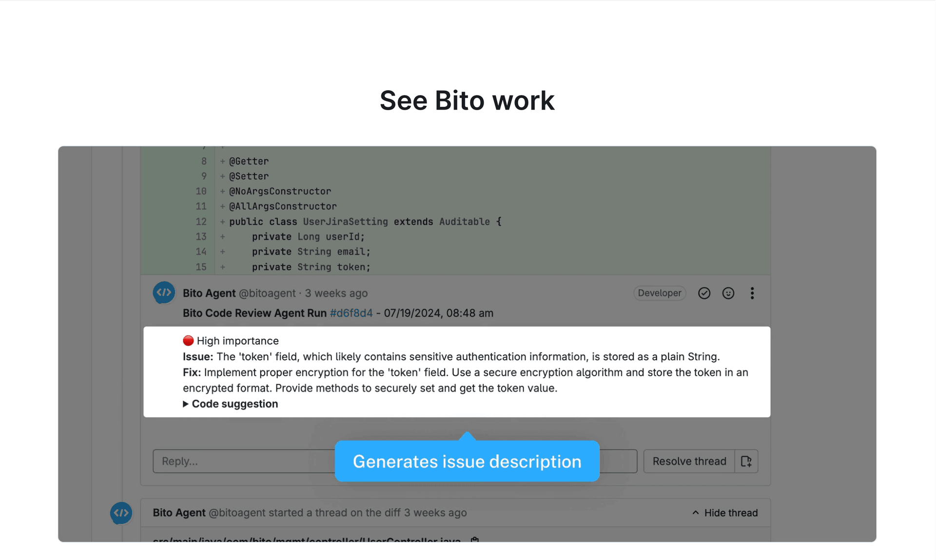
Task: Expand the Code suggestion disclosure
Action: click(x=231, y=404)
